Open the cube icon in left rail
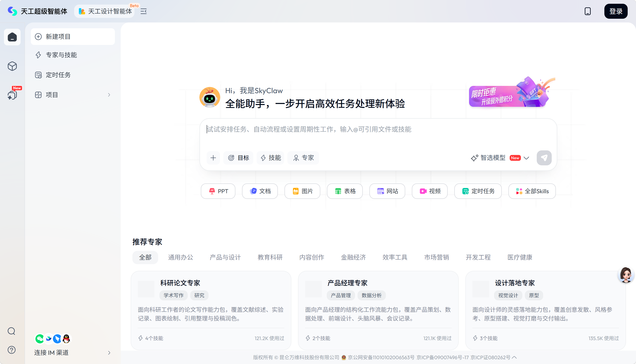Screen dimensions: 636x364 tap(12, 66)
